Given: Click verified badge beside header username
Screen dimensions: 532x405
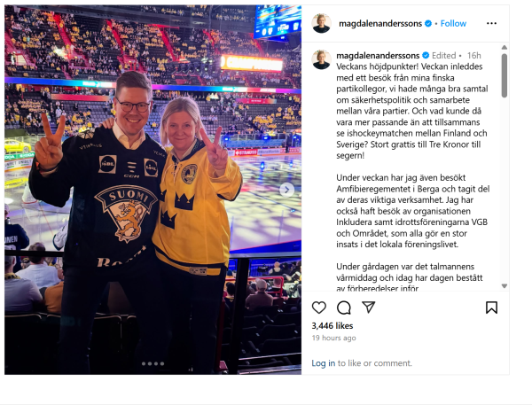Looking at the screenshot, I should click(428, 23).
